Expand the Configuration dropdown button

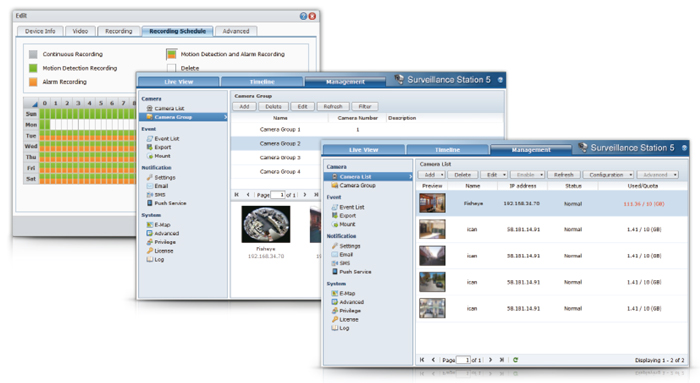pos(609,175)
